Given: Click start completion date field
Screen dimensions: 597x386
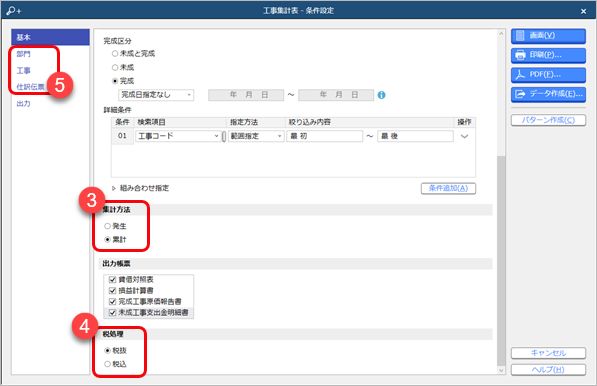Looking at the screenshot, I should click(246, 95).
